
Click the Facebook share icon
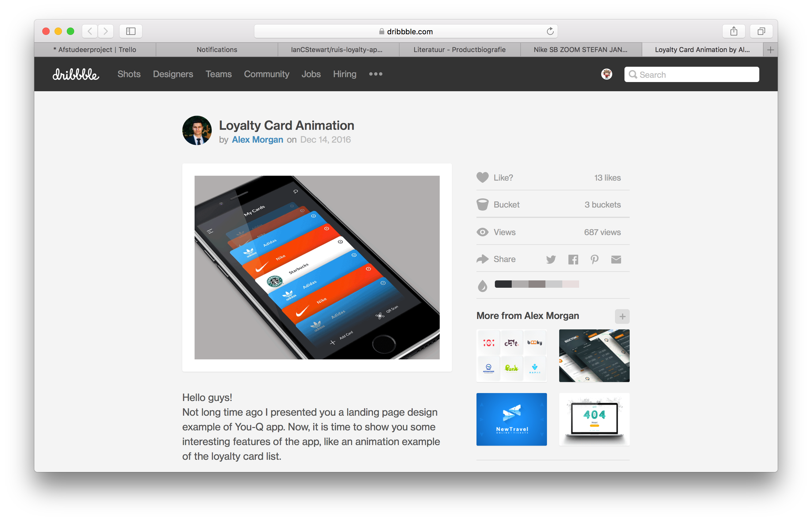point(573,259)
